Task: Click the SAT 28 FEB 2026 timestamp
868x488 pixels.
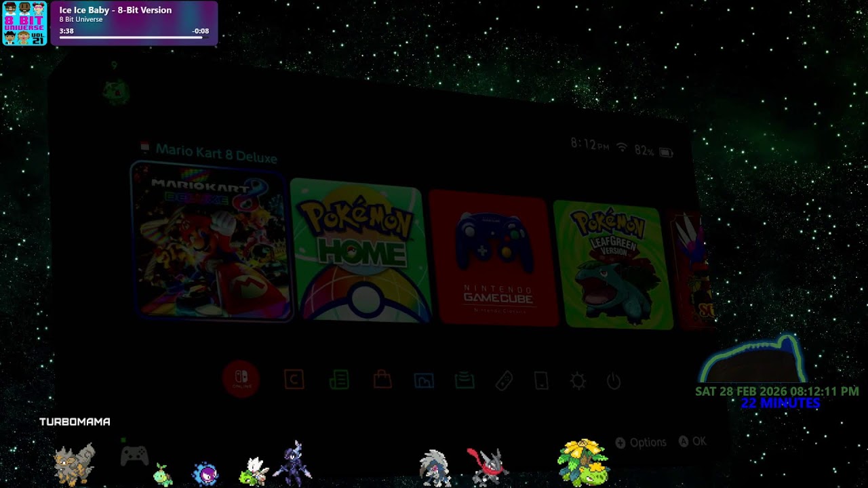Action: point(777,391)
